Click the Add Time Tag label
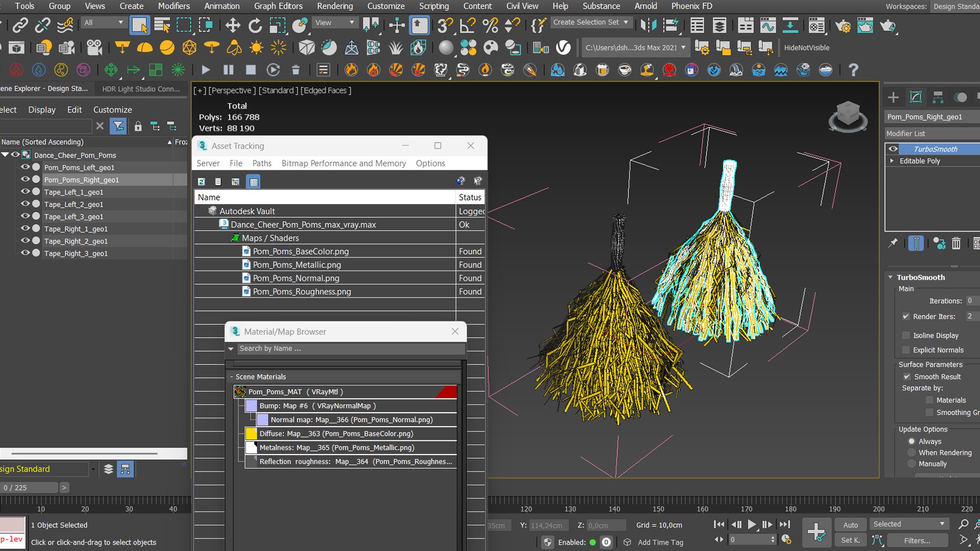Screen dimensions: 980x551 [x=660, y=542]
